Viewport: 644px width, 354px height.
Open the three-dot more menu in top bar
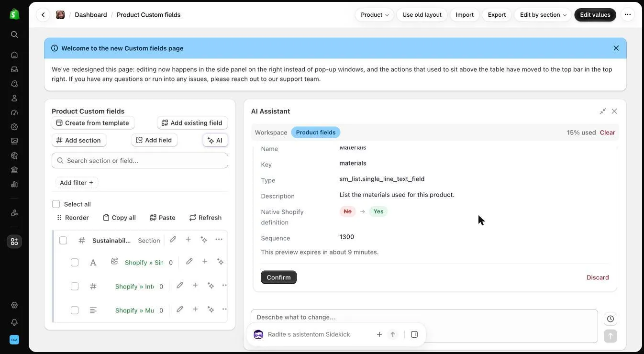point(628,15)
